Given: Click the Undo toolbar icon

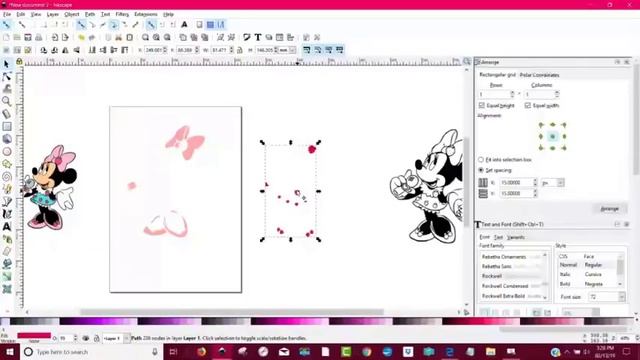Looking at the screenshot, I should pos(82,38).
